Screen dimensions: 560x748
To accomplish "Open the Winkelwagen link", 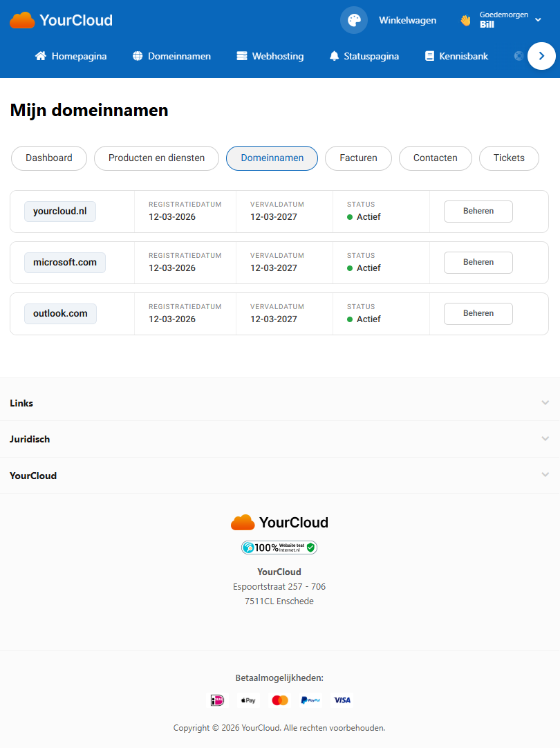I will point(407,20).
